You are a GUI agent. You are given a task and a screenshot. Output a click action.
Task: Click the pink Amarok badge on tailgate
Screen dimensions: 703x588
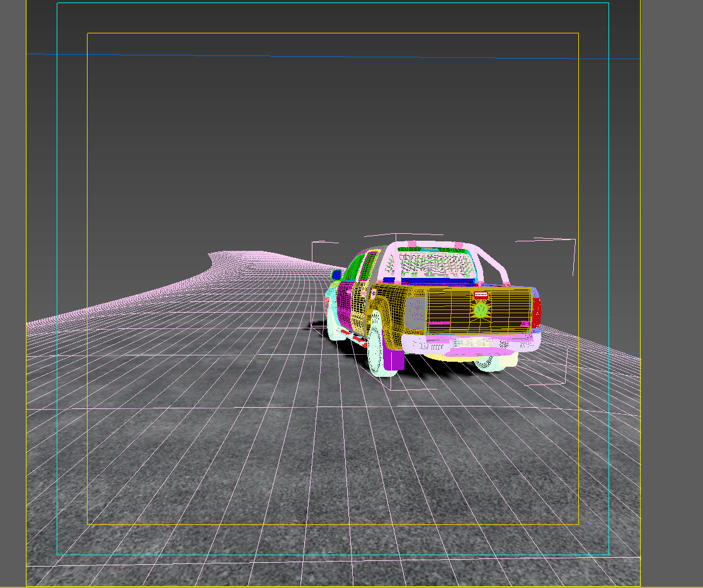440,323
